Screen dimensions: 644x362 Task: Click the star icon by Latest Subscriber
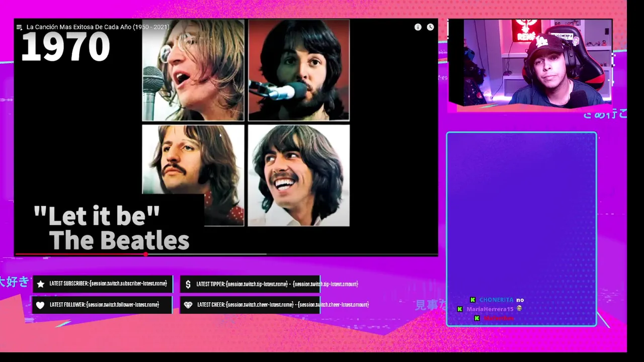point(41,284)
